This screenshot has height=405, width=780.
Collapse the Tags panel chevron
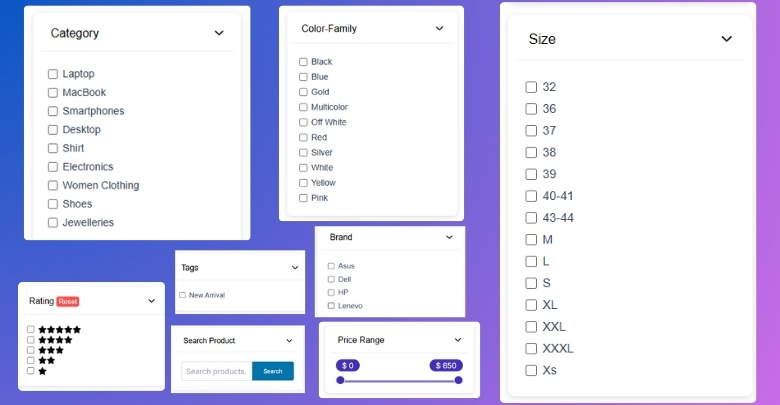(x=295, y=268)
